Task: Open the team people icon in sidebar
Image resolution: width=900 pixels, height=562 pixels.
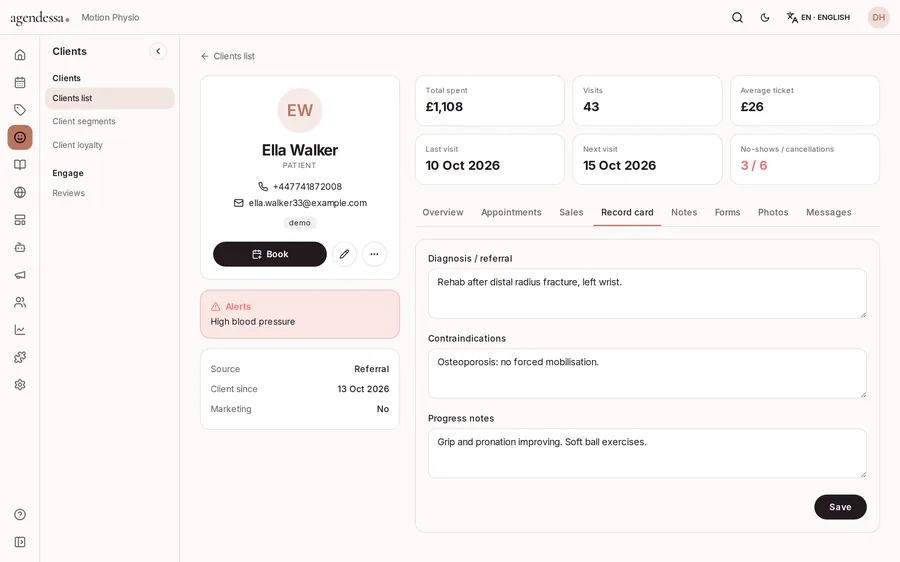Action: pos(20,303)
